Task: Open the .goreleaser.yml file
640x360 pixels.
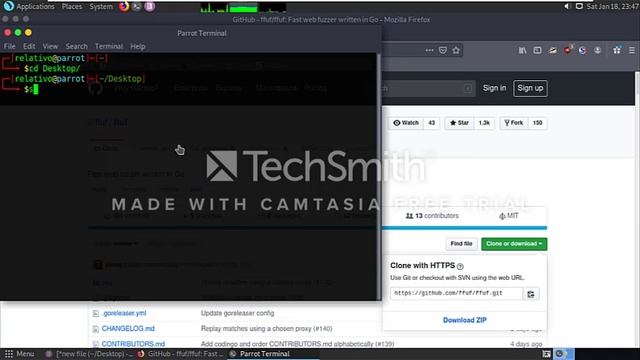Action: point(124,313)
